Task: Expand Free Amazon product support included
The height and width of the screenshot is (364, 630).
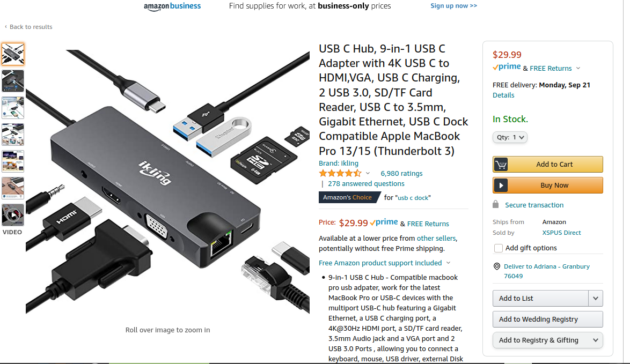Action: click(385, 263)
